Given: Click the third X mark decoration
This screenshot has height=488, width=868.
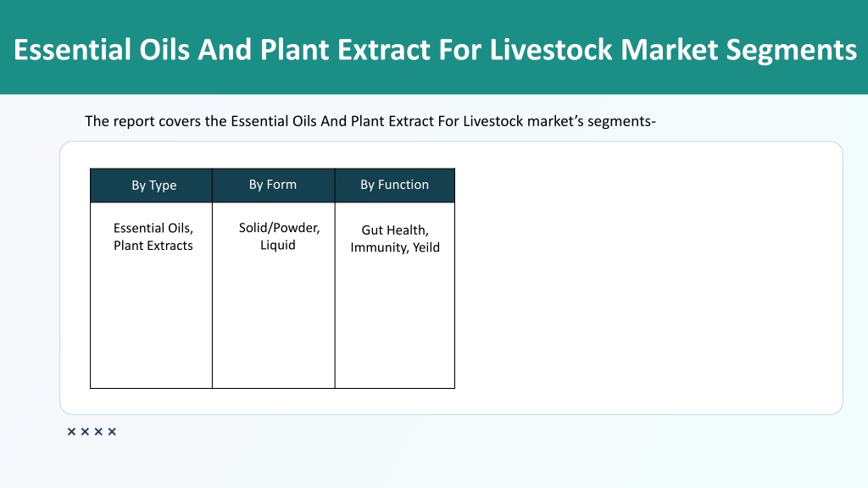Looking at the screenshot, I should 98,431.
